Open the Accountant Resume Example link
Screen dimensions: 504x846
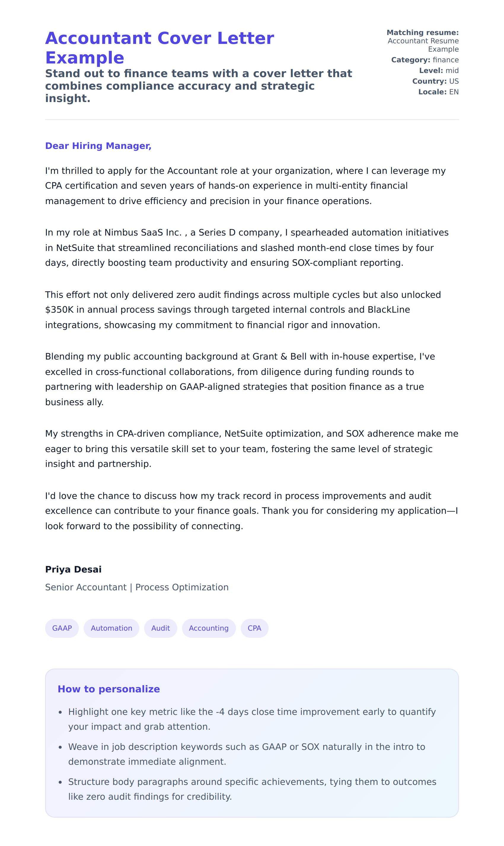423,45
